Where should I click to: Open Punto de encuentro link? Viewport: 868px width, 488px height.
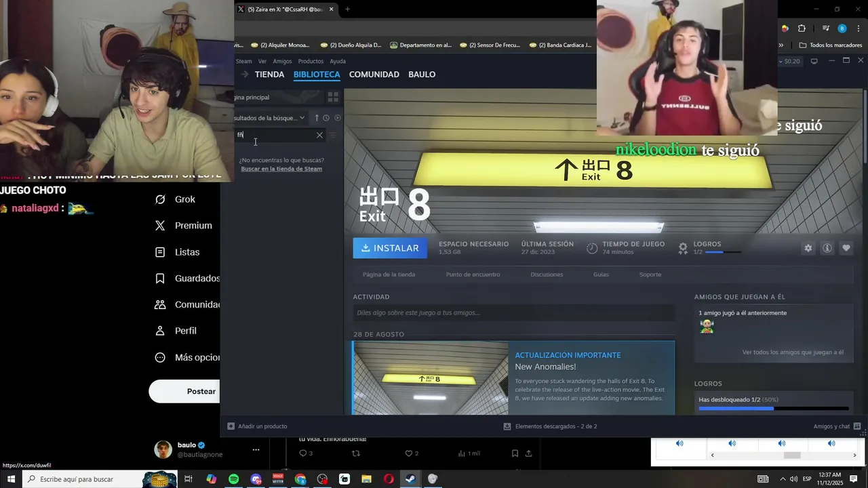pos(473,274)
